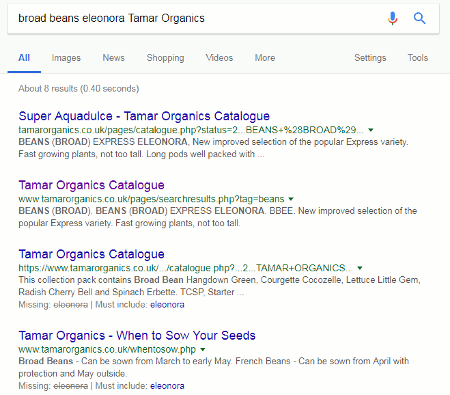Screen dimensions: 450x395
Task: Open Super Aquadulce - Tamar Organics Catalogue result
Action: point(144,116)
